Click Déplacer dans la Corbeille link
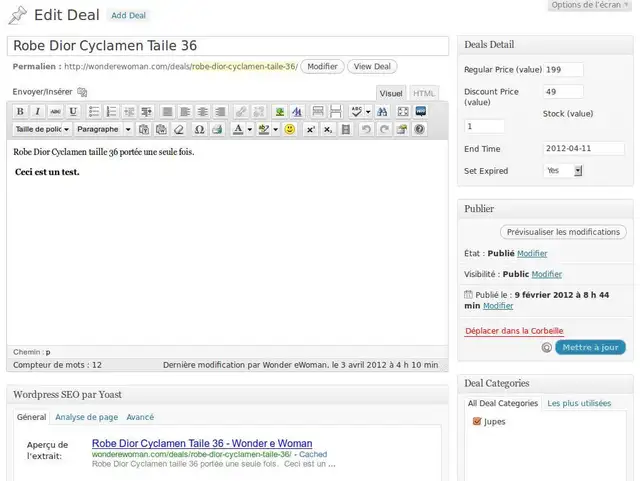The image size is (640, 481). point(514,331)
